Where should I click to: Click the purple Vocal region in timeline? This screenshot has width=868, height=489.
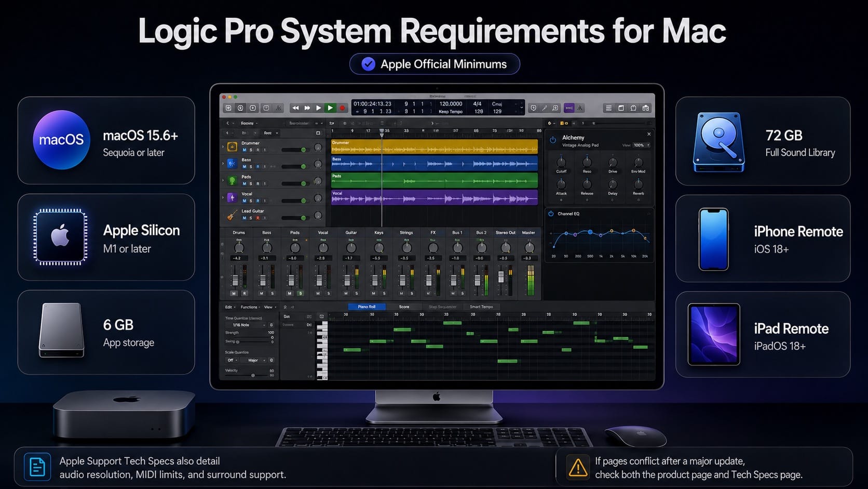(x=434, y=197)
